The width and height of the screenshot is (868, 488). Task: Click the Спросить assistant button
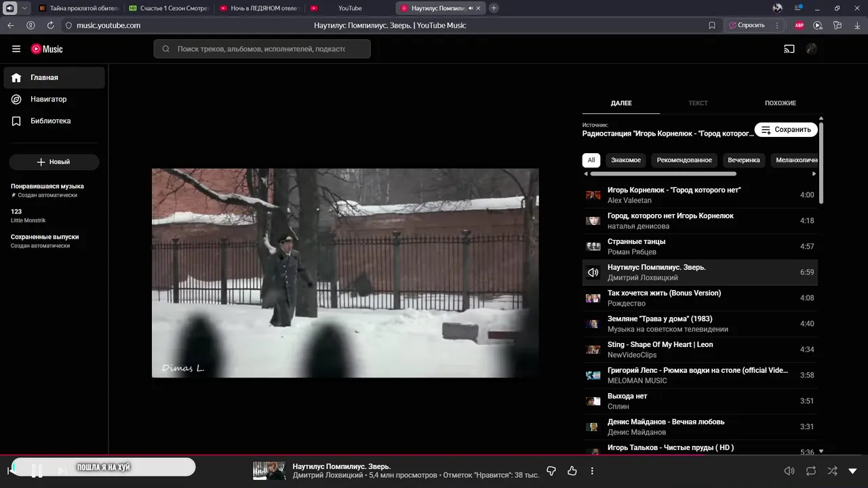(x=747, y=25)
